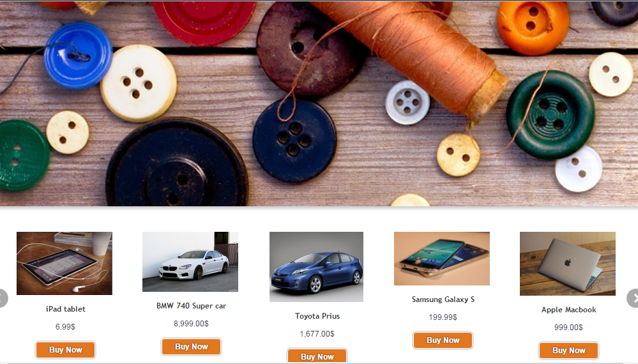The width and height of the screenshot is (638, 364).
Task: Click Buy Now under Samsung Galaxy S
Action: (443, 340)
